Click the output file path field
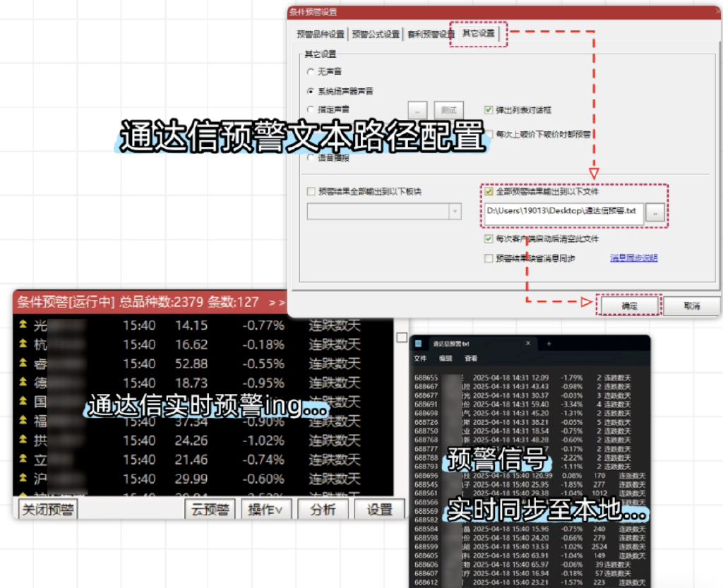 pos(564,212)
